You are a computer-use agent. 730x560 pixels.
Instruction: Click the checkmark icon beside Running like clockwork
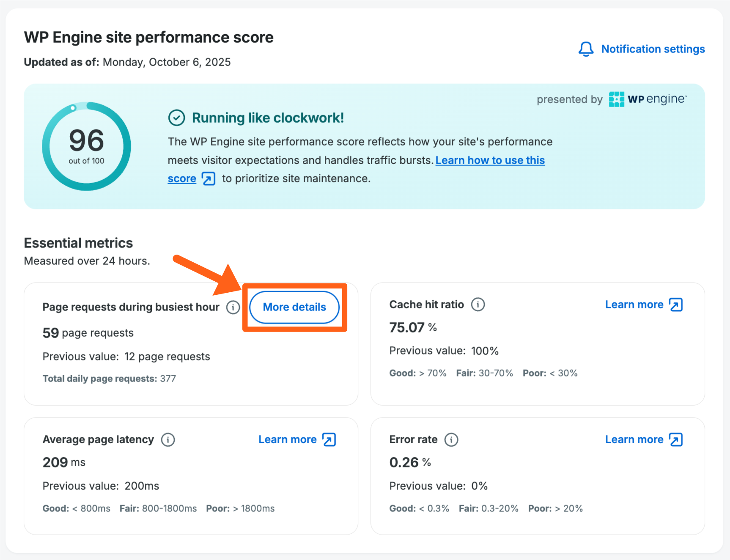[x=176, y=118]
